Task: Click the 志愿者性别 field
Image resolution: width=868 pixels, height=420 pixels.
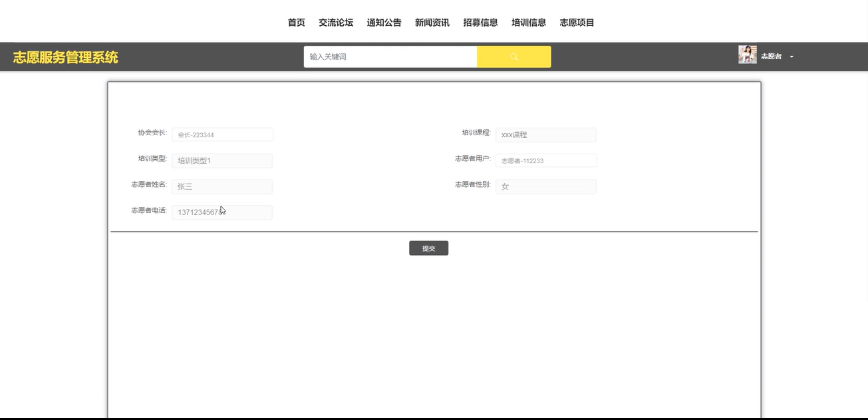Action: pyautogui.click(x=545, y=186)
